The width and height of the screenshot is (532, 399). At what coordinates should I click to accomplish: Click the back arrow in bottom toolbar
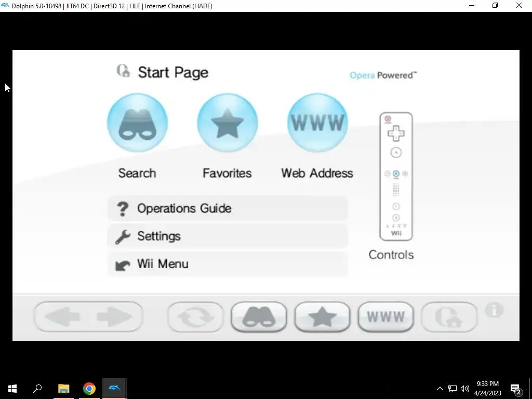62,317
